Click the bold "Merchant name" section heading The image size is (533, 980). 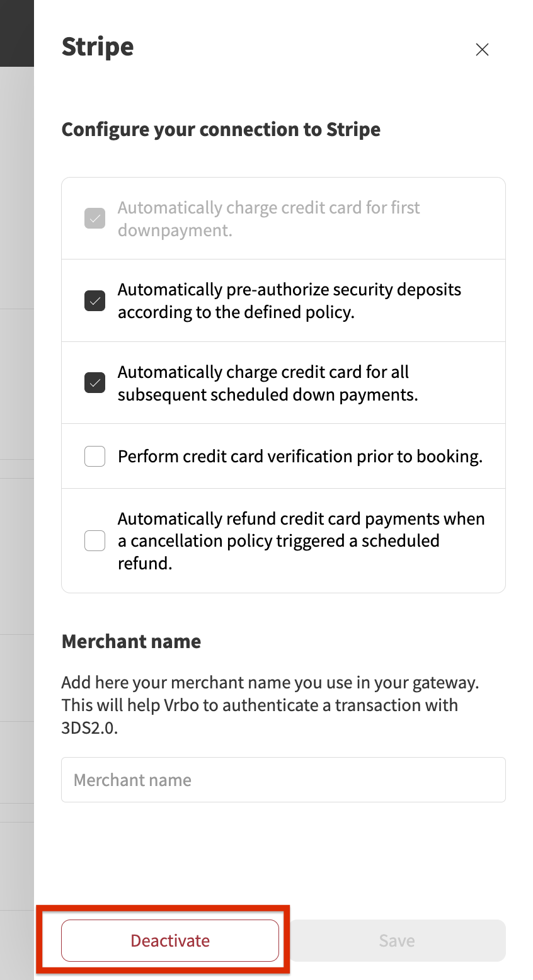[x=131, y=641]
